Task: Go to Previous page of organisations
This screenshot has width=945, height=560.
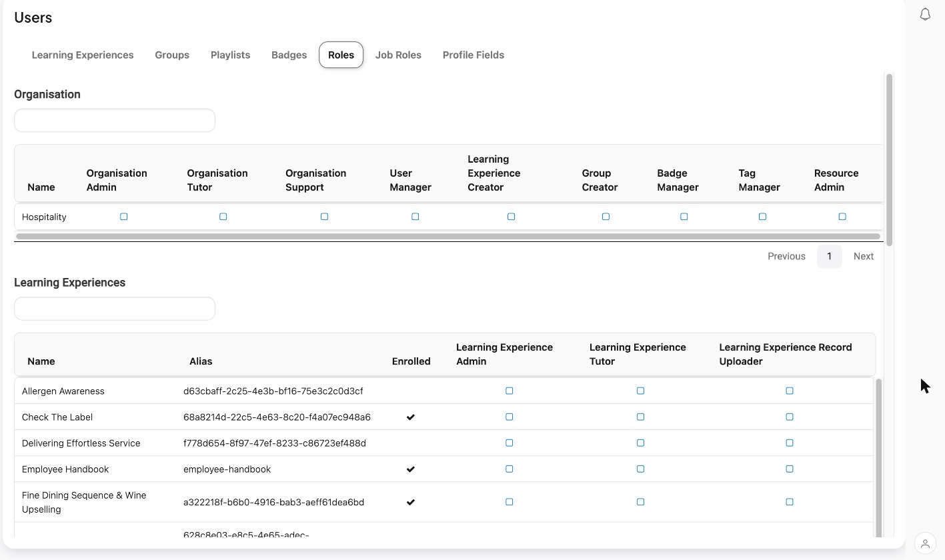Action: [786, 256]
